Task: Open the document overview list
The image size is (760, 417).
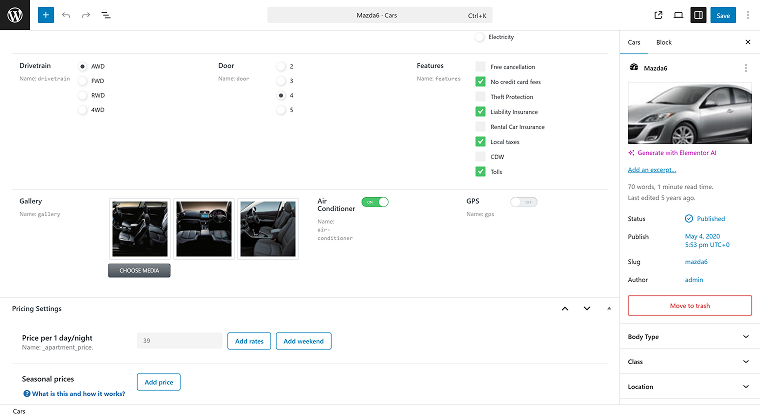Action: coord(106,15)
